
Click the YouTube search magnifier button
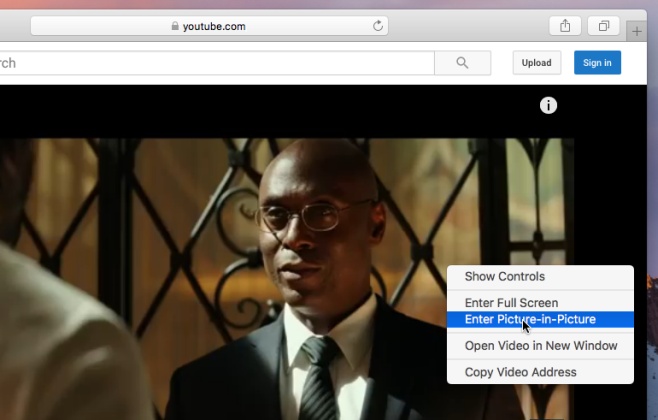coord(462,63)
